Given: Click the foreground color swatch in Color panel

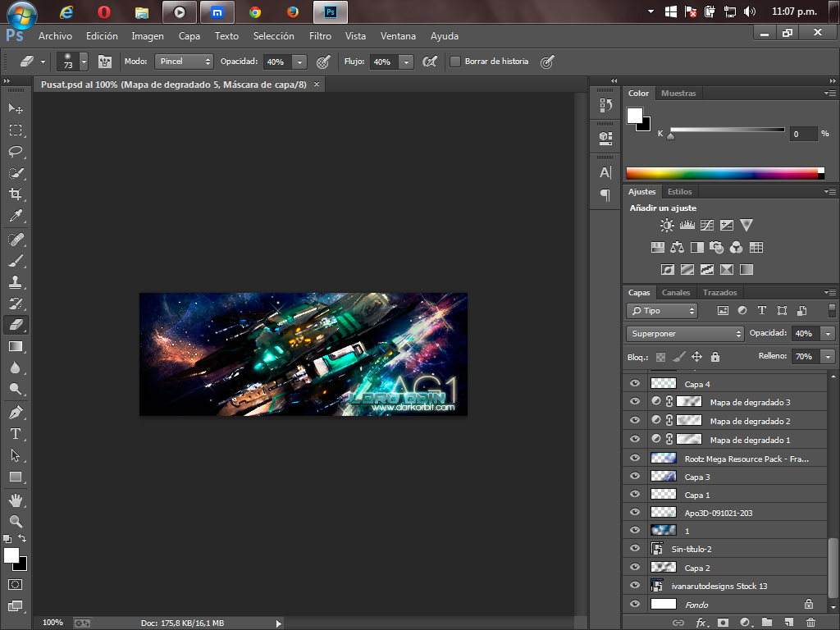Looking at the screenshot, I should tap(634, 115).
